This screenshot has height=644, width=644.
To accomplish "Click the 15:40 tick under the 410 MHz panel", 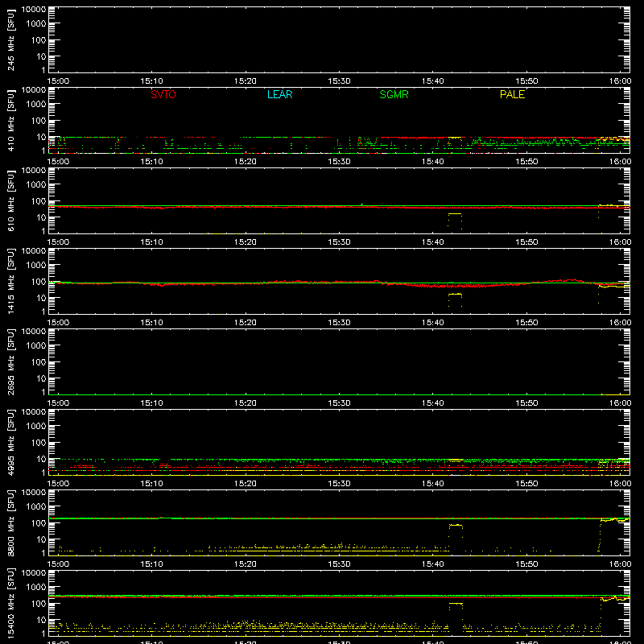I will (433, 162).
